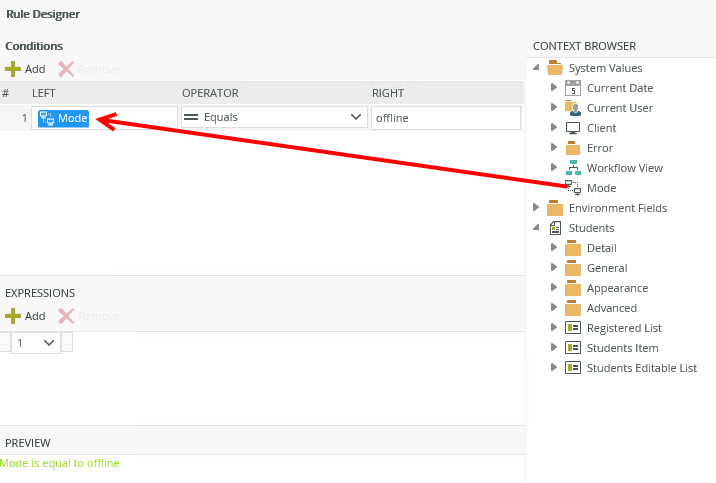Click the Mode label in Context Browser
Image resolution: width=716 pixels, height=483 pixels.
(601, 188)
